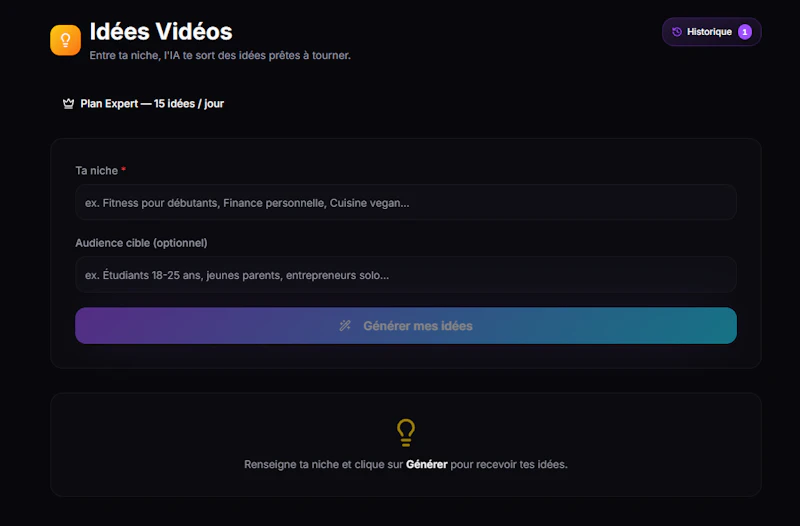Screen dimensions: 800x526
Task: Click the history clock icon
Action: pos(677,32)
